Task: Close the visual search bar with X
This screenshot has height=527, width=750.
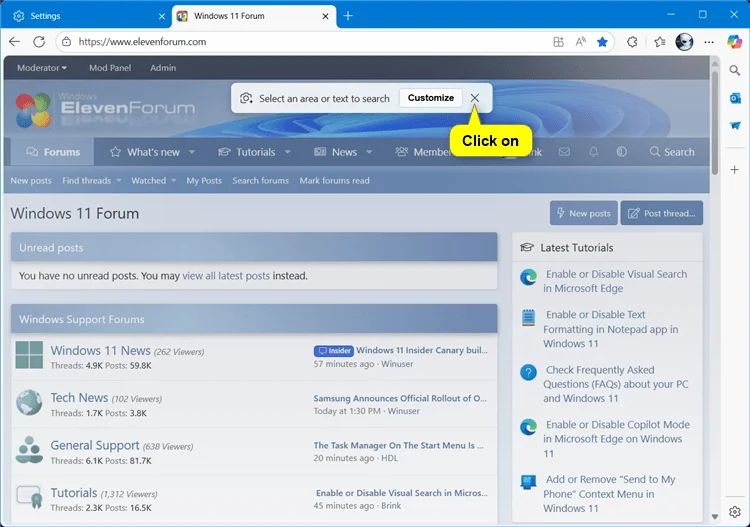Action: coord(474,98)
